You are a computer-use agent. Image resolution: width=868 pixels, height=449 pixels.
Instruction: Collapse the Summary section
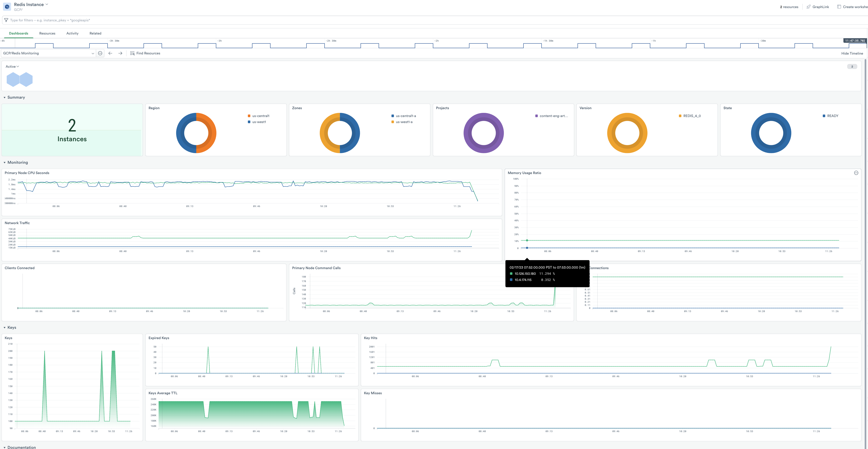[x=4, y=97]
